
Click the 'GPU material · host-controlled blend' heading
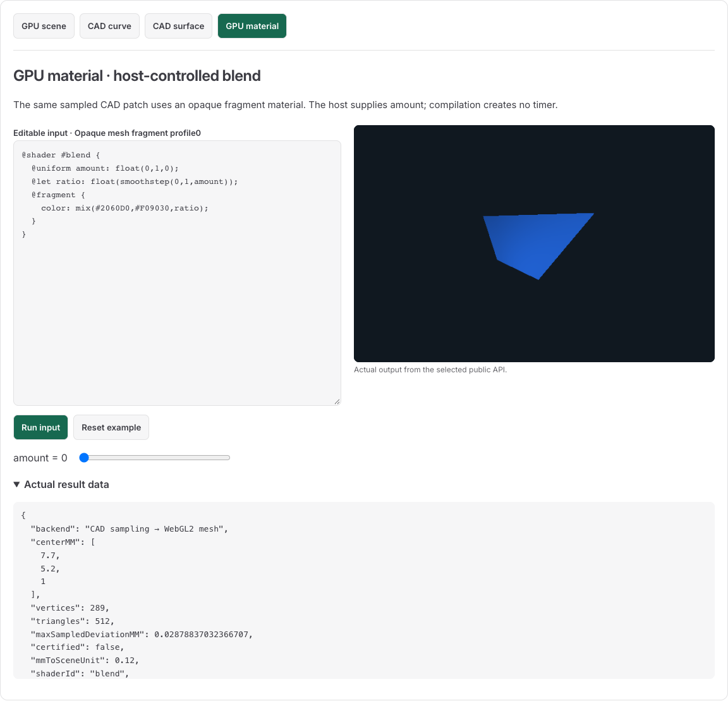pyautogui.click(x=137, y=76)
